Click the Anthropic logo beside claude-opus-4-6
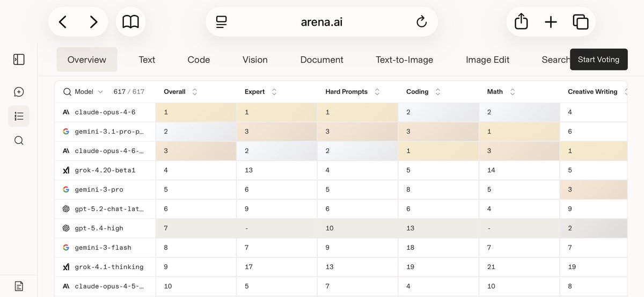 (66, 112)
